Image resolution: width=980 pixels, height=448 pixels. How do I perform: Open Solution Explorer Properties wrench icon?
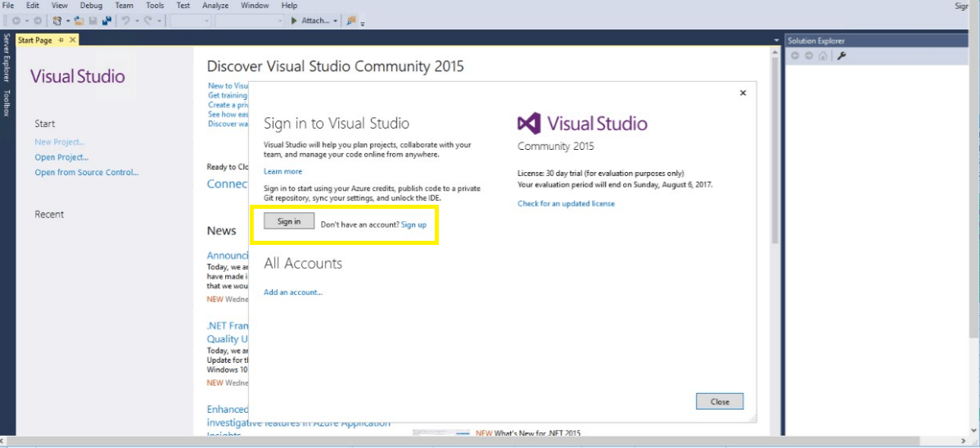pyautogui.click(x=841, y=56)
